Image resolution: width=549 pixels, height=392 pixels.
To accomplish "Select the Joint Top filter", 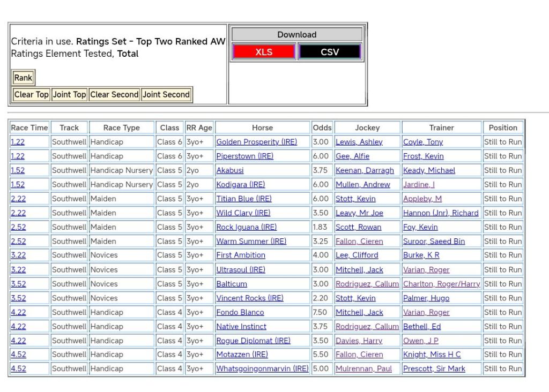I will coord(69,95).
